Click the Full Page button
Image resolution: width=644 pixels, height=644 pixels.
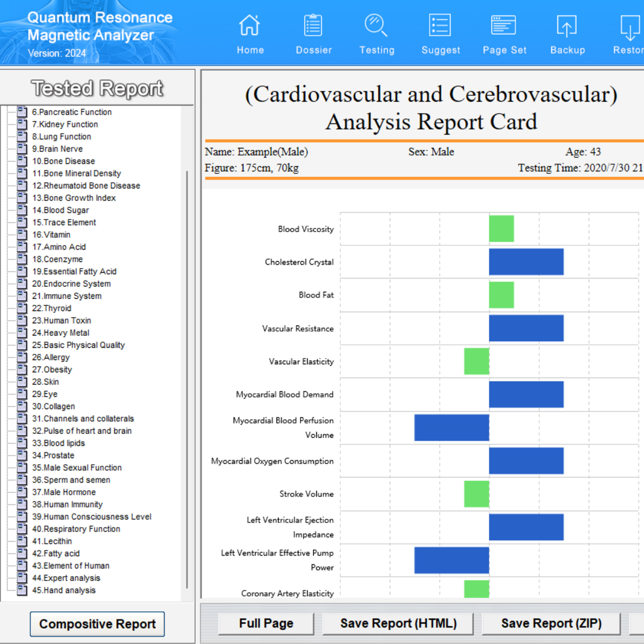click(266, 623)
